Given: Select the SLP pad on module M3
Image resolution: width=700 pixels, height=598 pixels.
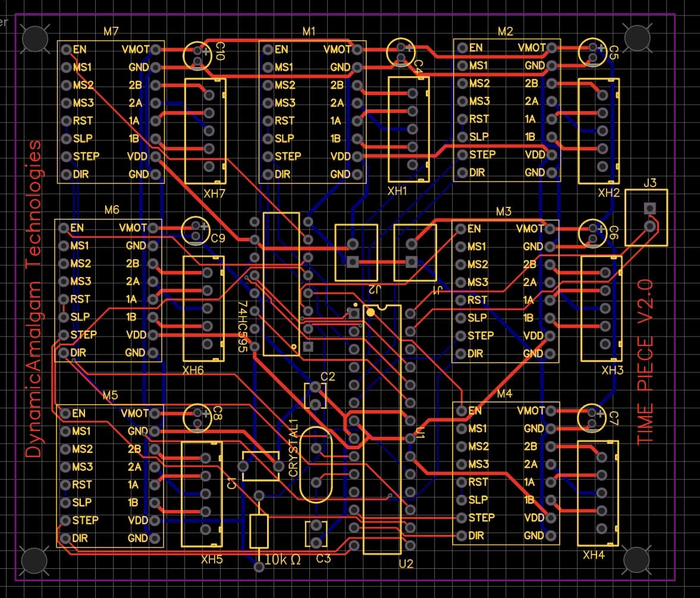Looking at the screenshot, I should pos(461,318).
